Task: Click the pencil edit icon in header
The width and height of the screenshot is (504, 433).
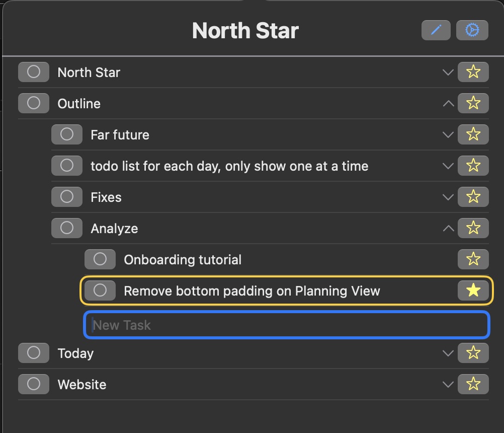Action: click(x=436, y=30)
